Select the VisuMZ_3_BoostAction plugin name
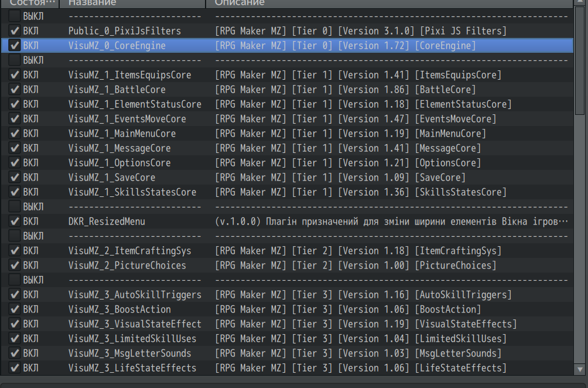Image resolution: width=588 pixels, height=388 pixels. coord(119,309)
